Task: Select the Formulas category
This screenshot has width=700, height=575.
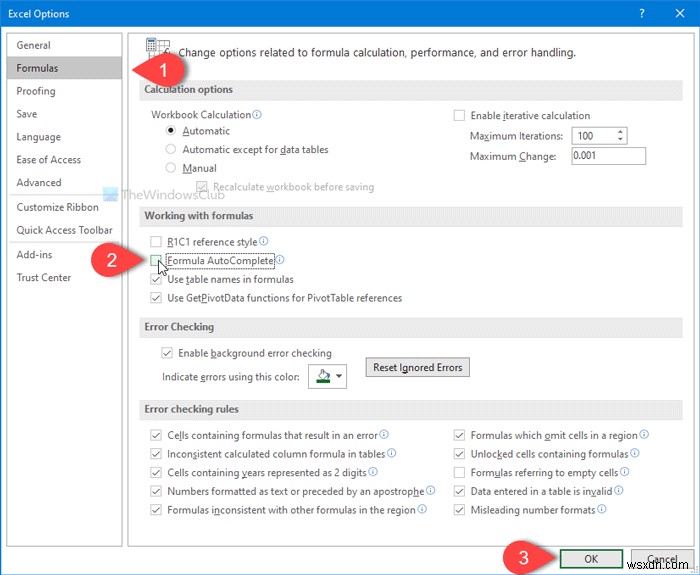Action: [64, 68]
